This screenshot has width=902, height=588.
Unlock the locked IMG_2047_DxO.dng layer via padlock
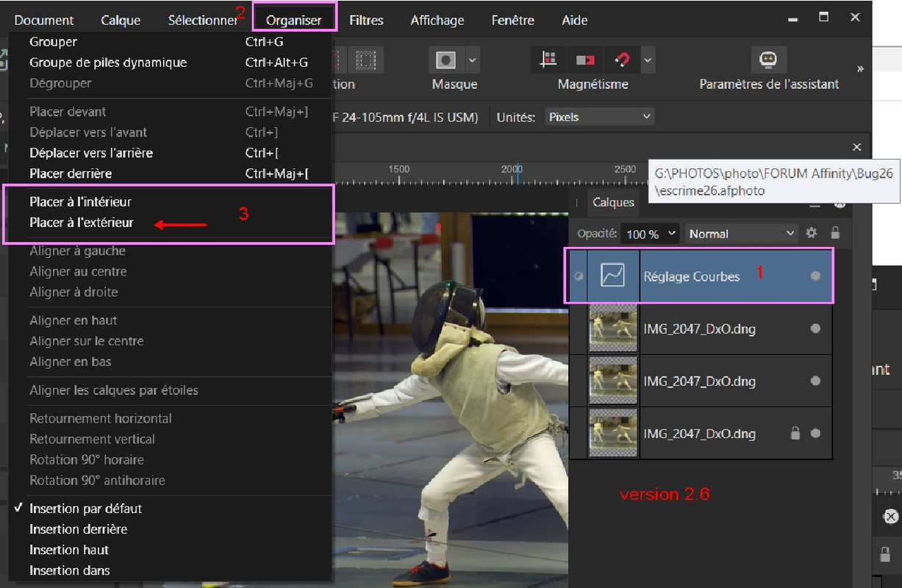[x=795, y=434]
